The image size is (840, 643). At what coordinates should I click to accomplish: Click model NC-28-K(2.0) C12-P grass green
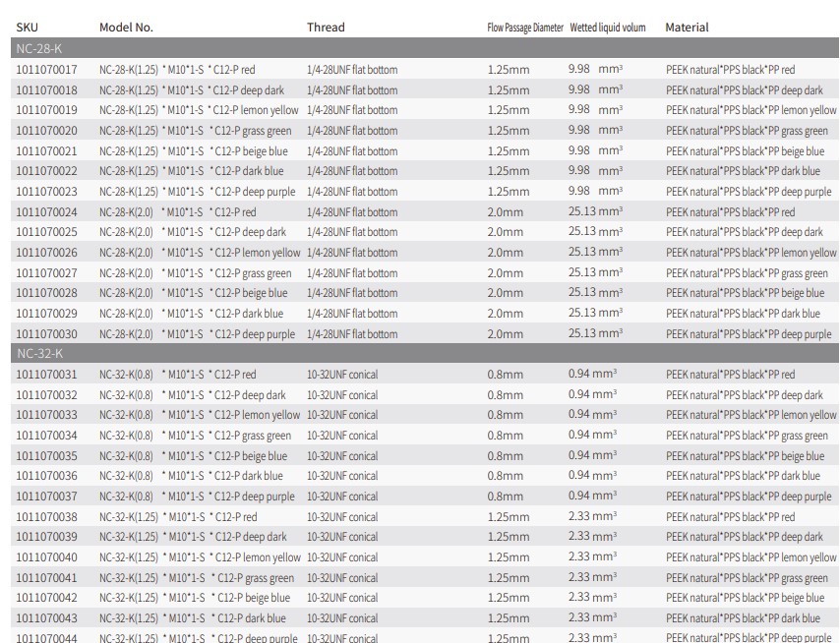click(x=196, y=273)
